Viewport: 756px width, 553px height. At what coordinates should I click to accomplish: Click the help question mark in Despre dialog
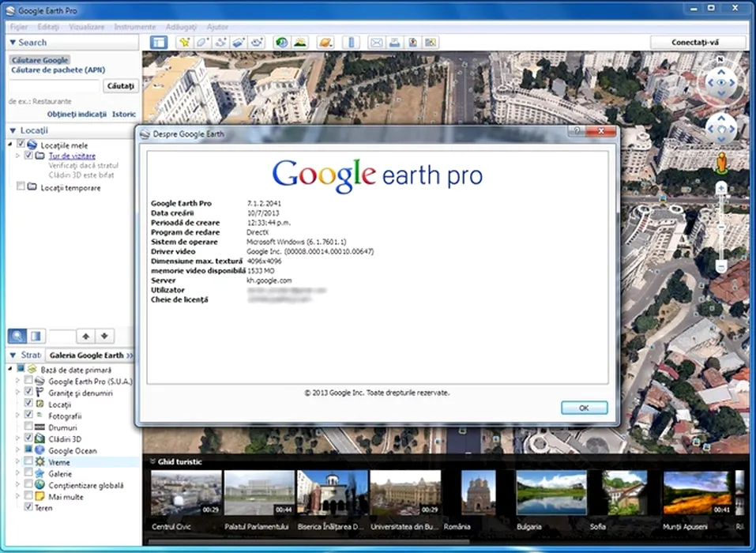pos(576,130)
